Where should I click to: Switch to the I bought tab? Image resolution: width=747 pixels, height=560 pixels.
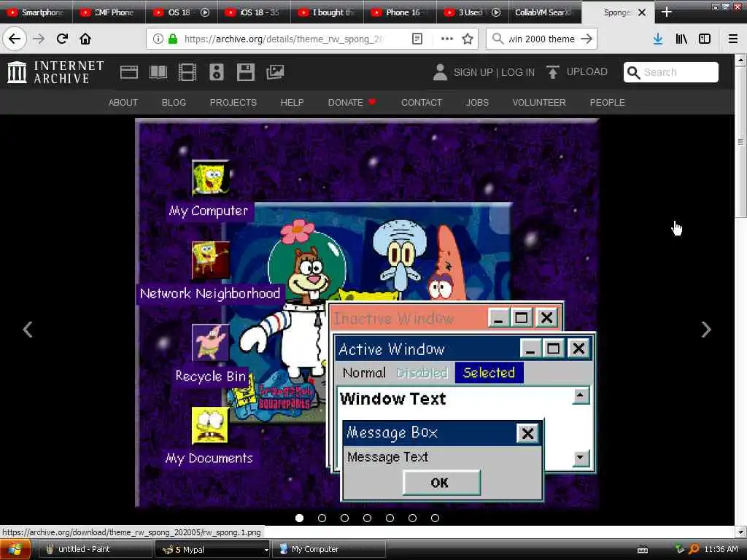[327, 12]
